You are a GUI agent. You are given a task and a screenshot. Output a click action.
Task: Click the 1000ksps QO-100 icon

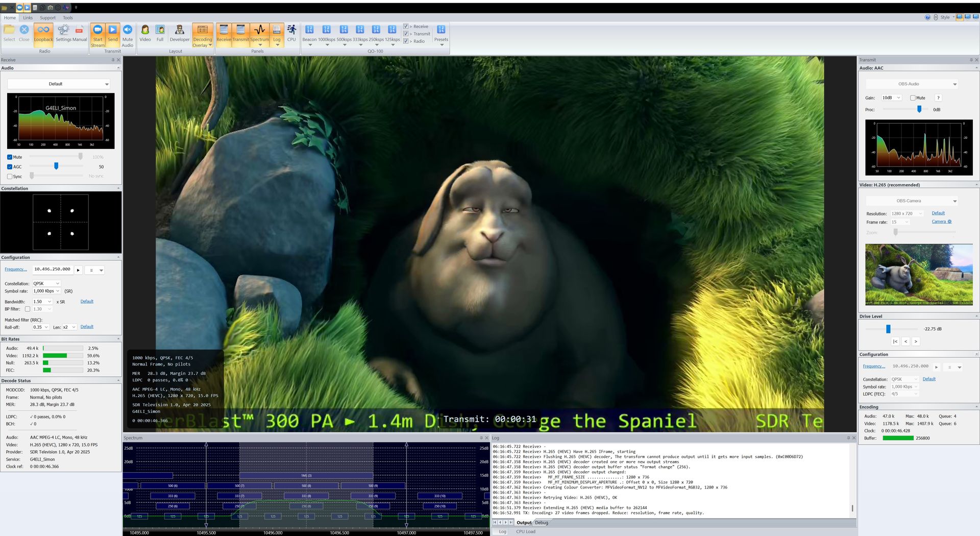tap(326, 34)
